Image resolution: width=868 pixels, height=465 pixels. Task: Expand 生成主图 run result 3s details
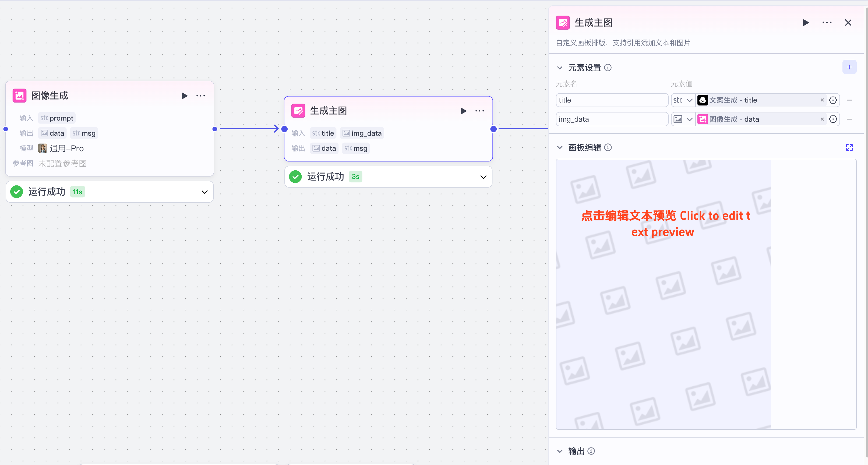[483, 177]
